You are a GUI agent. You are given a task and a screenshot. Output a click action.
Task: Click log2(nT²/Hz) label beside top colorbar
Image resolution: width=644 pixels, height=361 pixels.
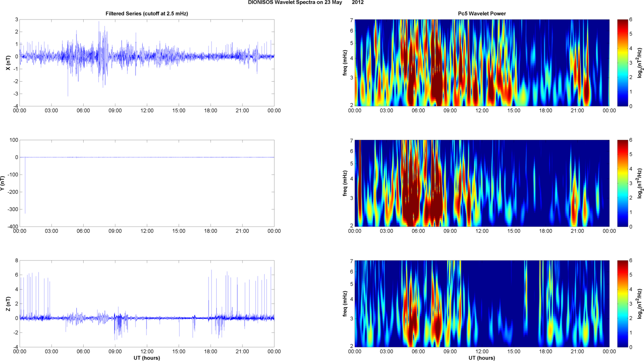640,63
